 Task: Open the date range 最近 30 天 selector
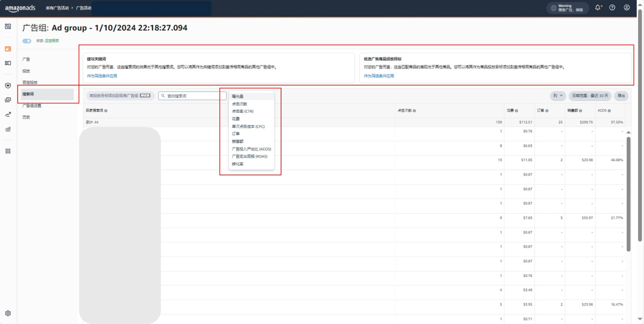click(590, 96)
